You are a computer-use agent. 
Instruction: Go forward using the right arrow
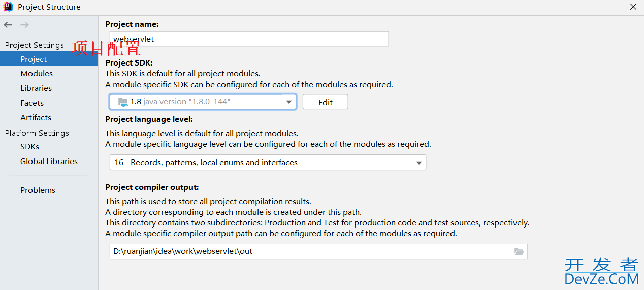pyautogui.click(x=24, y=25)
